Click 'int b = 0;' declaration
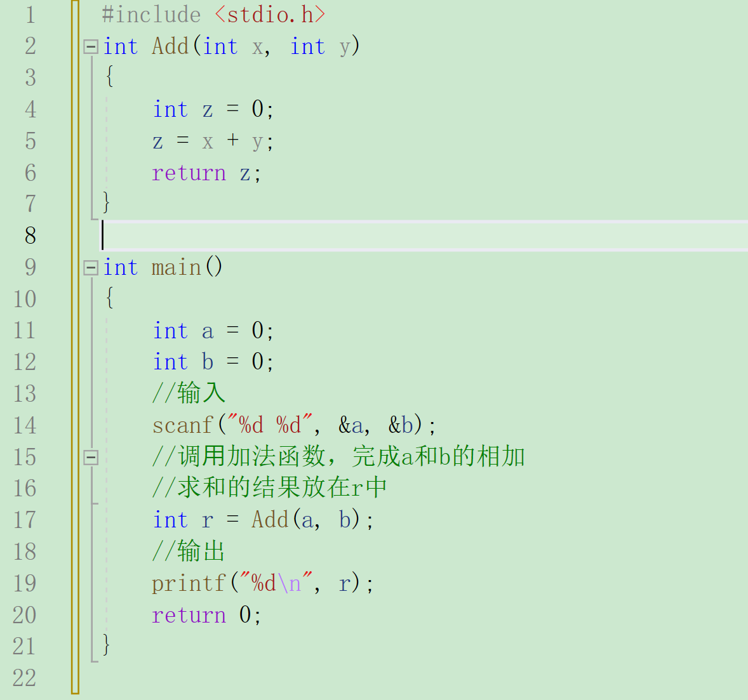This screenshot has height=700, width=748. [x=213, y=362]
